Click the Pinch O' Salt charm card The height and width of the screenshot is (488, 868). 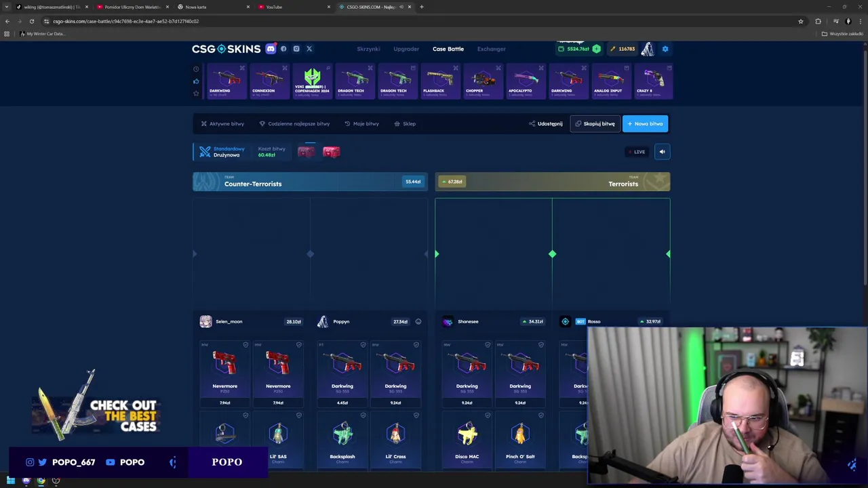[520, 439]
